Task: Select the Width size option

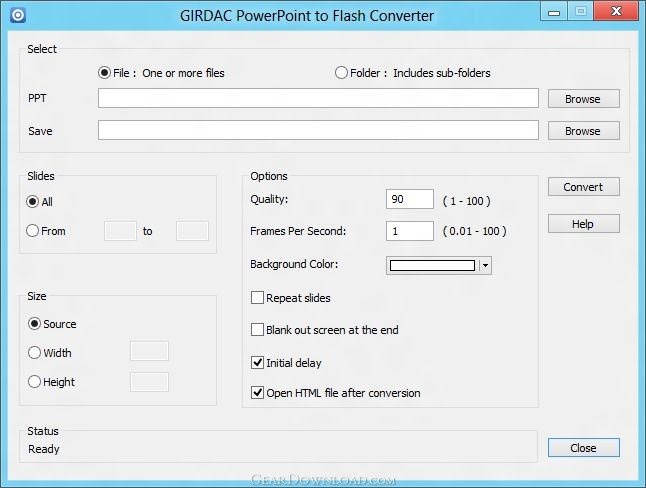Action: (x=34, y=352)
